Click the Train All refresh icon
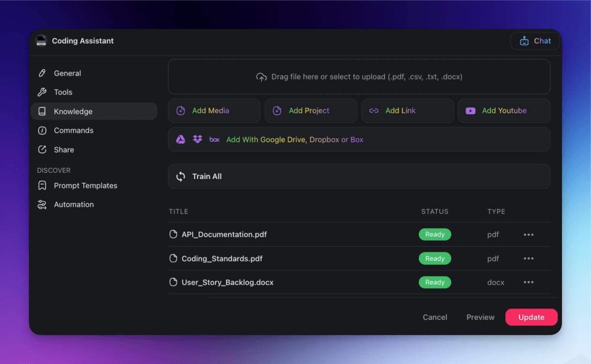This screenshot has height=364, width=591. coord(181,176)
